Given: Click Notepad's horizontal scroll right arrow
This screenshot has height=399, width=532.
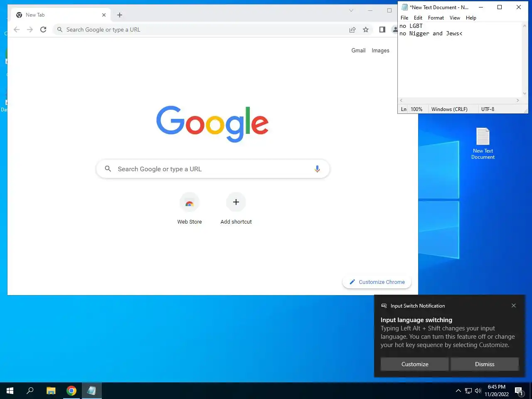Looking at the screenshot, I should tap(518, 100).
